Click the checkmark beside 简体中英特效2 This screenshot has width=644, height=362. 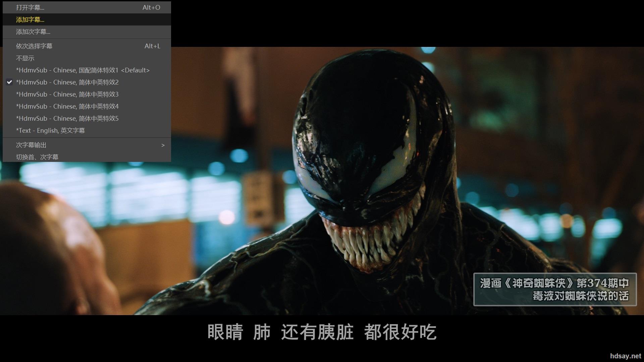[x=9, y=82]
